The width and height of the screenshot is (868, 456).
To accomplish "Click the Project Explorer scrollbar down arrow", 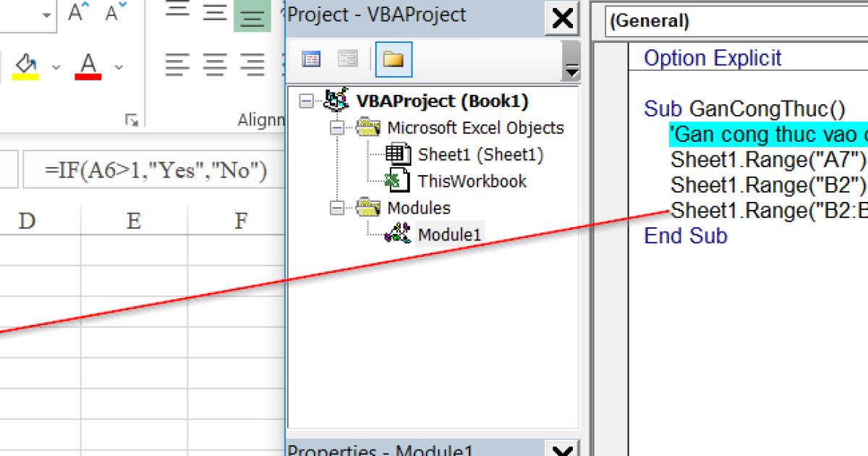I will coord(571,69).
